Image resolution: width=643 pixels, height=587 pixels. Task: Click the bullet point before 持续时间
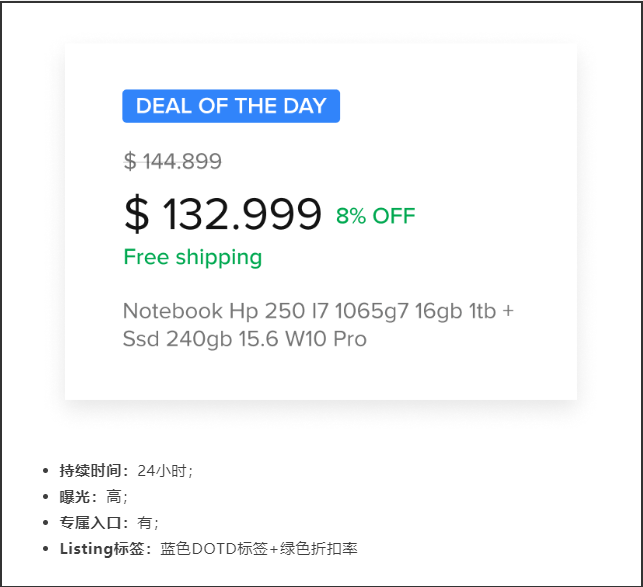(46, 471)
